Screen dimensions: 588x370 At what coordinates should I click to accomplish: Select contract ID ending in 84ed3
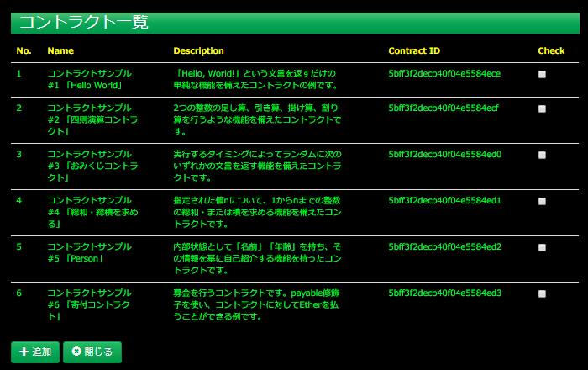point(444,293)
